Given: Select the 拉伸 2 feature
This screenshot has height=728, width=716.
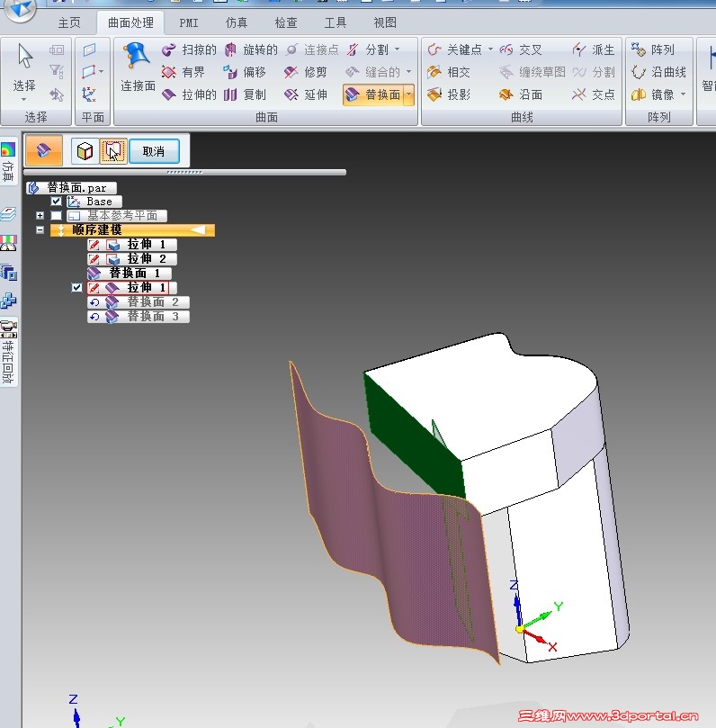Looking at the screenshot, I should [x=132, y=258].
